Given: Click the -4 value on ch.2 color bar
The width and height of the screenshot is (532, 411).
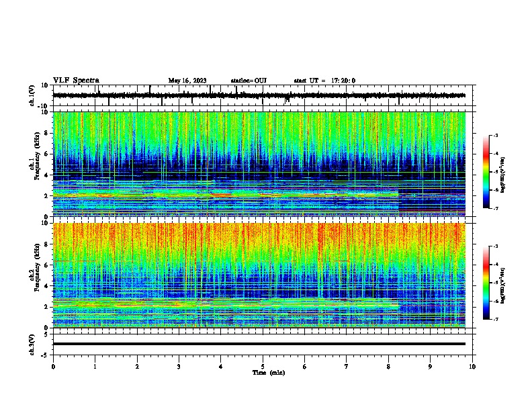Looking at the screenshot, I should point(495,265).
